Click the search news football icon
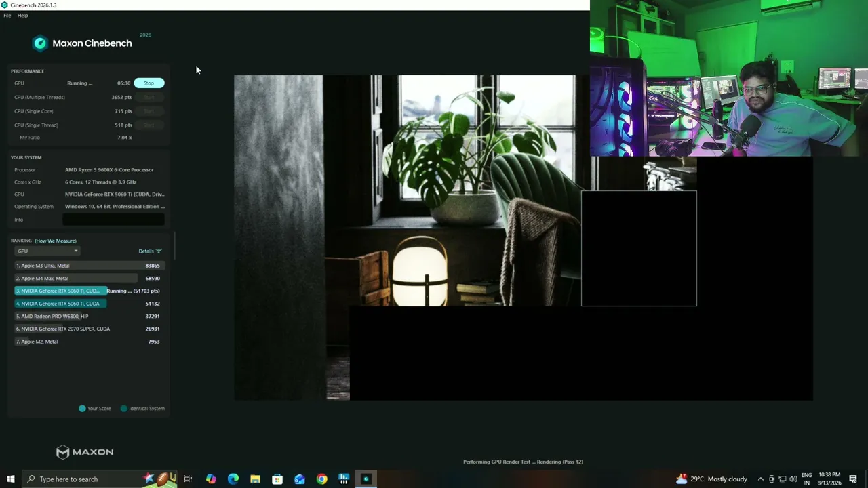Image resolution: width=868 pixels, height=488 pixels. point(161,479)
